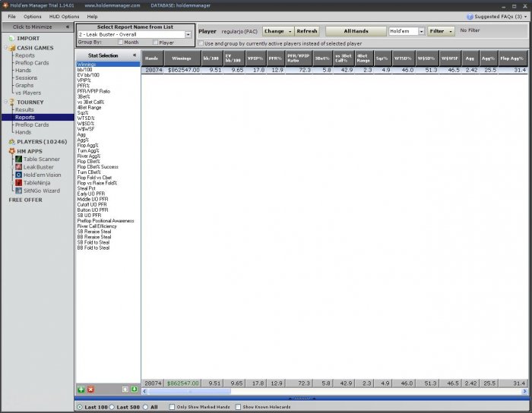Open Cash Games Preflop Cards
Screen dimensions: 532x413
pyautogui.click(x=32, y=63)
